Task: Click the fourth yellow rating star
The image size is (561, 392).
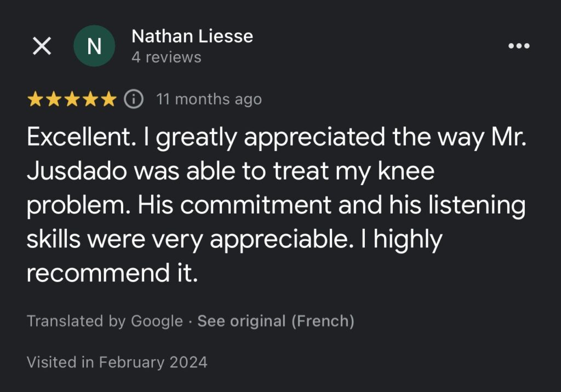Action: [x=90, y=99]
